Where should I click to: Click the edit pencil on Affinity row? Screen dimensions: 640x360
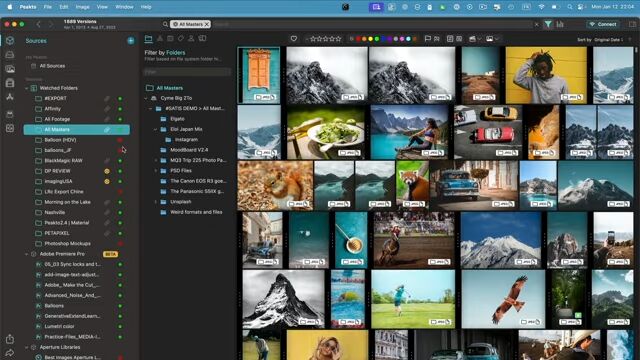[x=107, y=109]
